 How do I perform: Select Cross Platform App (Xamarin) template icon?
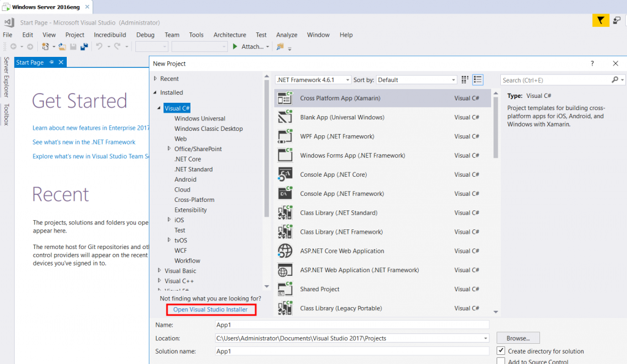(x=285, y=98)
